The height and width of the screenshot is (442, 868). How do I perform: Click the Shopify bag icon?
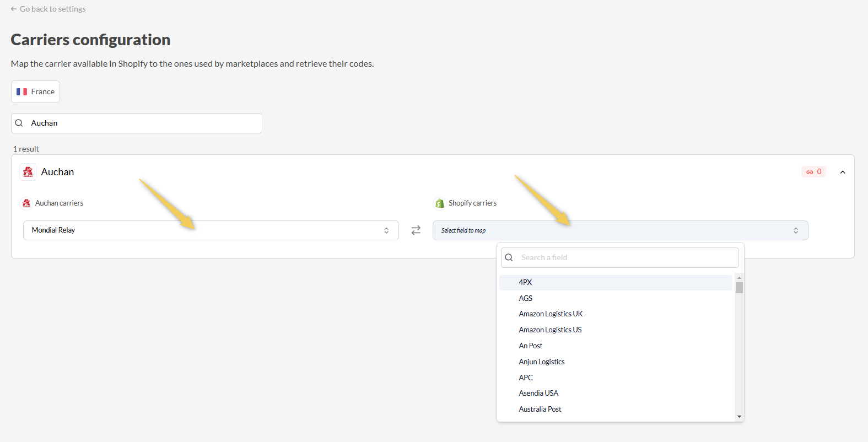[439, 203]
